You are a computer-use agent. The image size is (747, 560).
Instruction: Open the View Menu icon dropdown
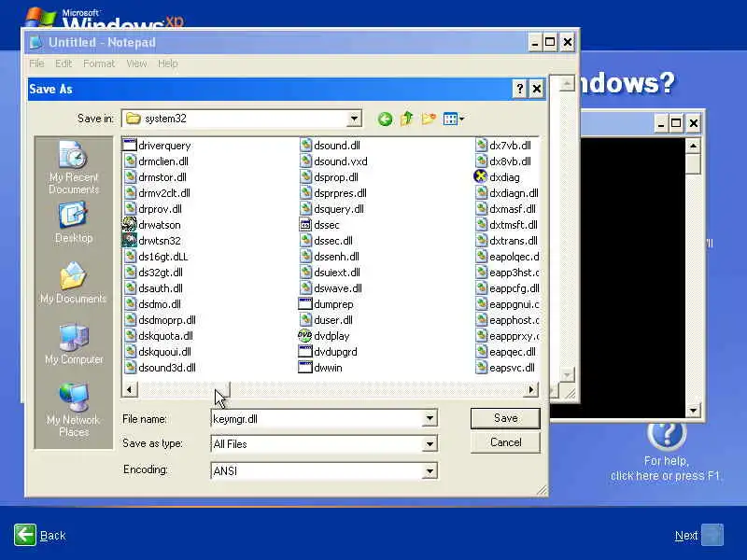[454, 119]
